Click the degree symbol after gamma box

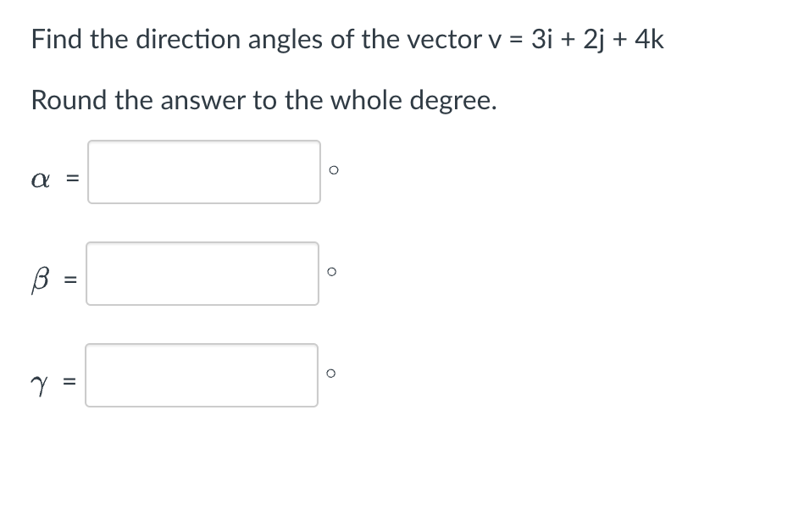point(330,374)
